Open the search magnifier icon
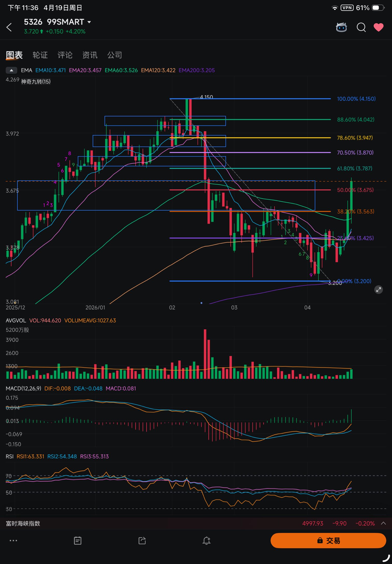 [361, 27]
